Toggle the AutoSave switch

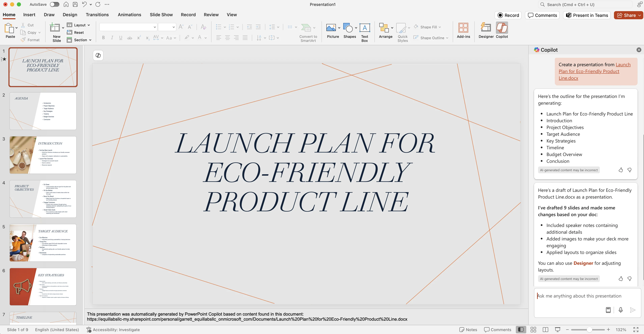click(54, 4)
